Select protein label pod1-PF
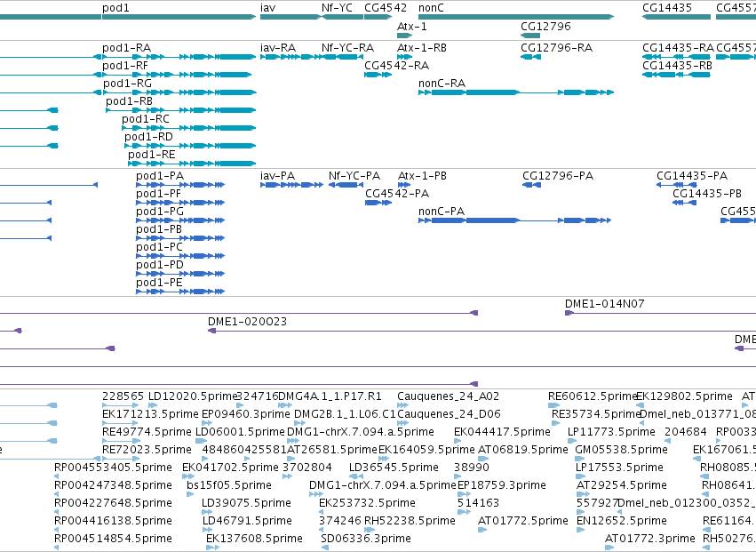The height and width of the screenshot is (552, 756). pos(159,194)
